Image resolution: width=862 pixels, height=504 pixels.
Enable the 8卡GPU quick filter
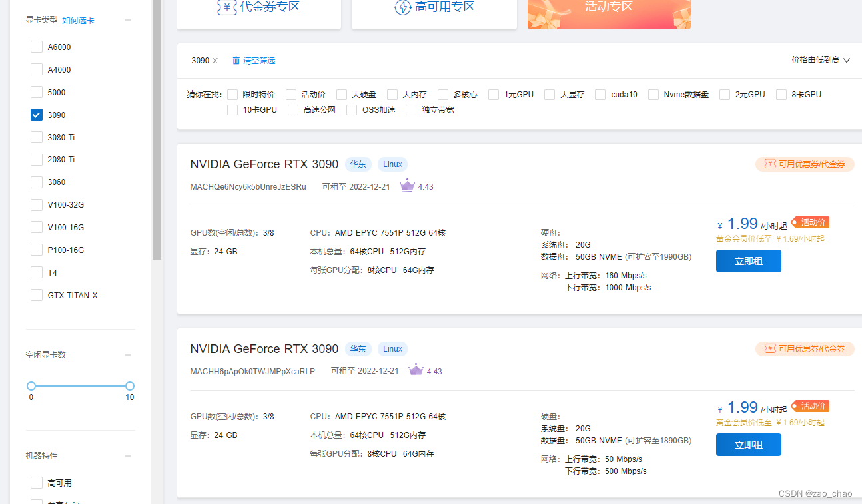click(x=781, y=95)
